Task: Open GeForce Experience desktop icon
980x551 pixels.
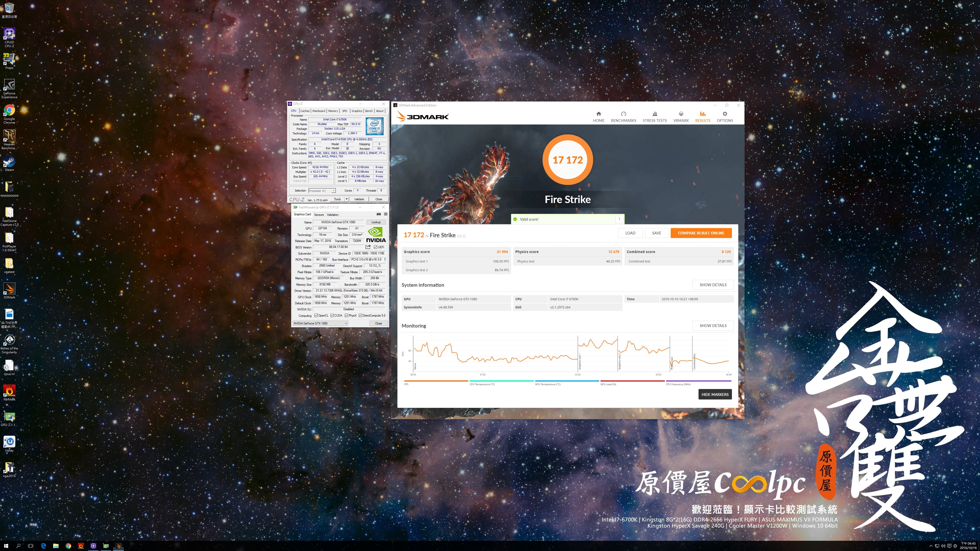Action: (9, 89)
